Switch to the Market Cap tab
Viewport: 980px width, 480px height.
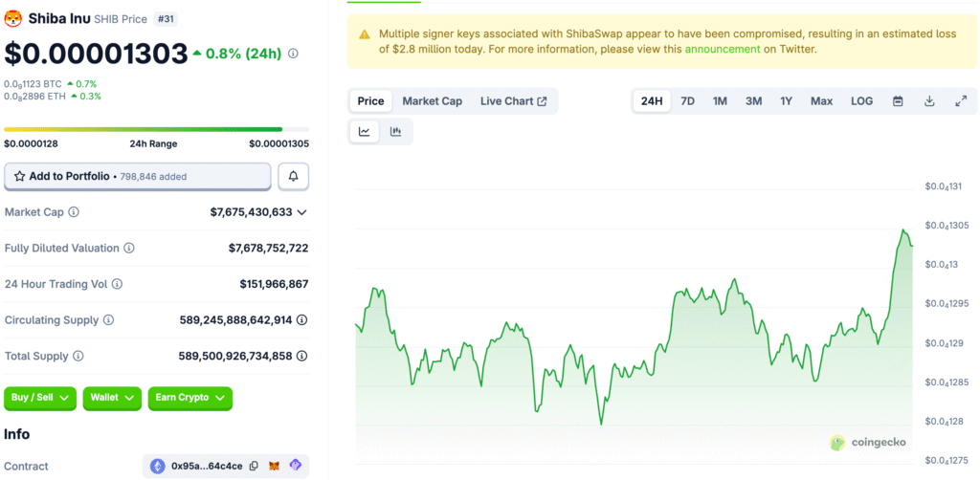click(432, 101)
